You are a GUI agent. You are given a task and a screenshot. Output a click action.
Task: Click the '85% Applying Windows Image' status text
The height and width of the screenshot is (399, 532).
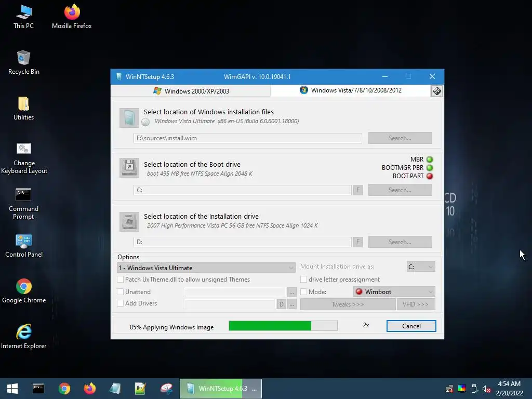point(171,327)
